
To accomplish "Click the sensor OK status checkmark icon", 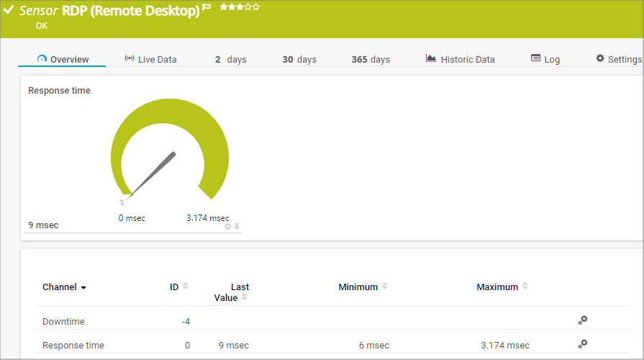I will click(x=9, y=10).
